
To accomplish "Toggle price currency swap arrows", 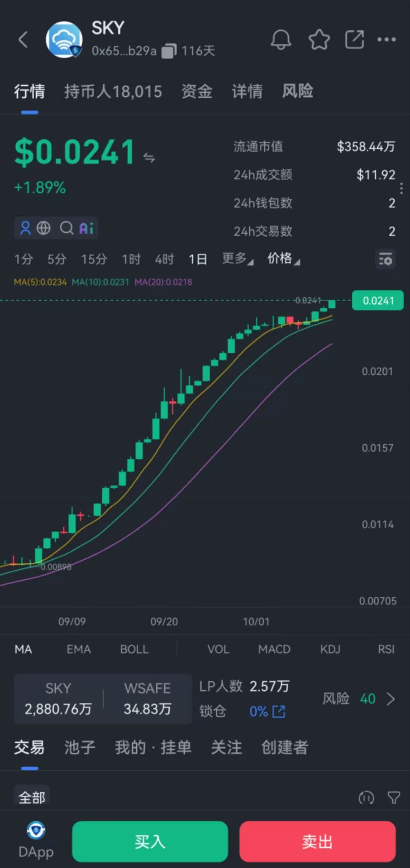I will click(149, 157).
